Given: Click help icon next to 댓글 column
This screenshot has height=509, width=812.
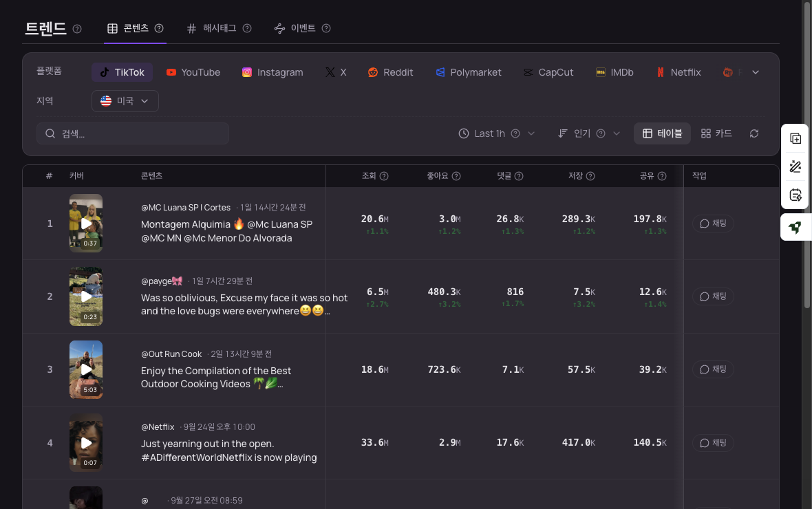Looking at the screenshot, I should 519,176.
